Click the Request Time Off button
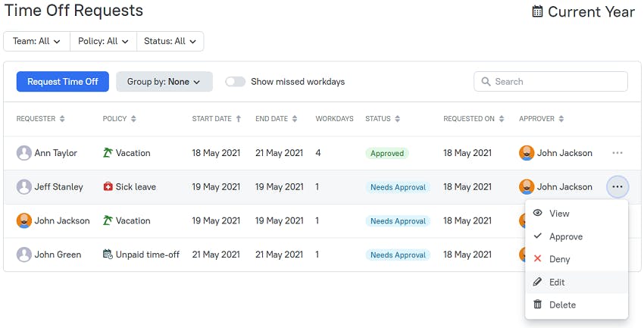The width and height of the screenshot is (644, 328). 63,82
